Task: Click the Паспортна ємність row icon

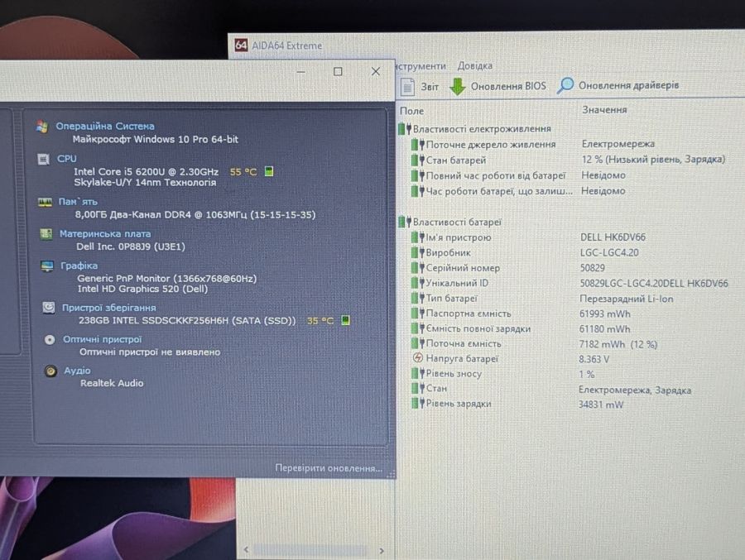Action: pos(418,313)
